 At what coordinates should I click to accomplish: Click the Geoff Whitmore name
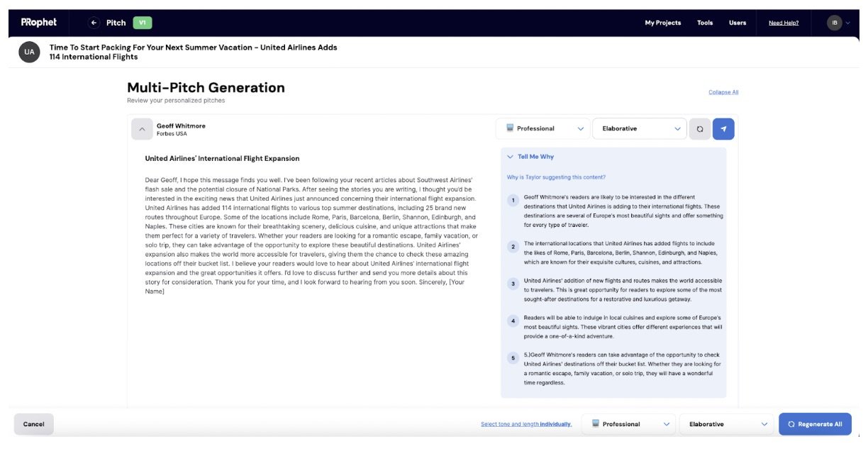(181, 126)
